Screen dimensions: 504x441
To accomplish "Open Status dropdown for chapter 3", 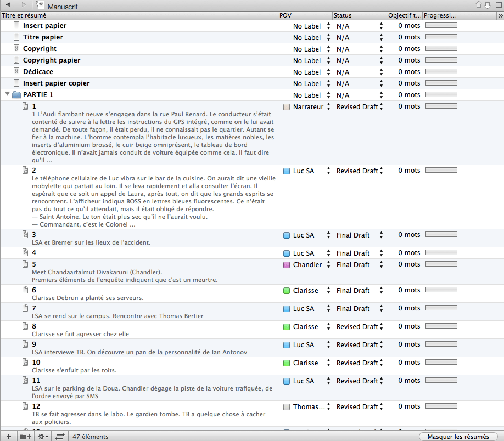I will coord(380,235).
